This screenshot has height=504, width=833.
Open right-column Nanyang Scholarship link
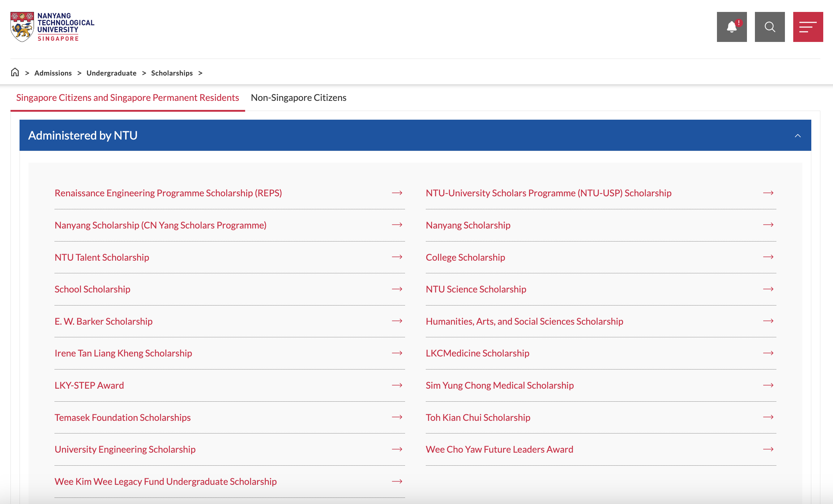(468, 225)
